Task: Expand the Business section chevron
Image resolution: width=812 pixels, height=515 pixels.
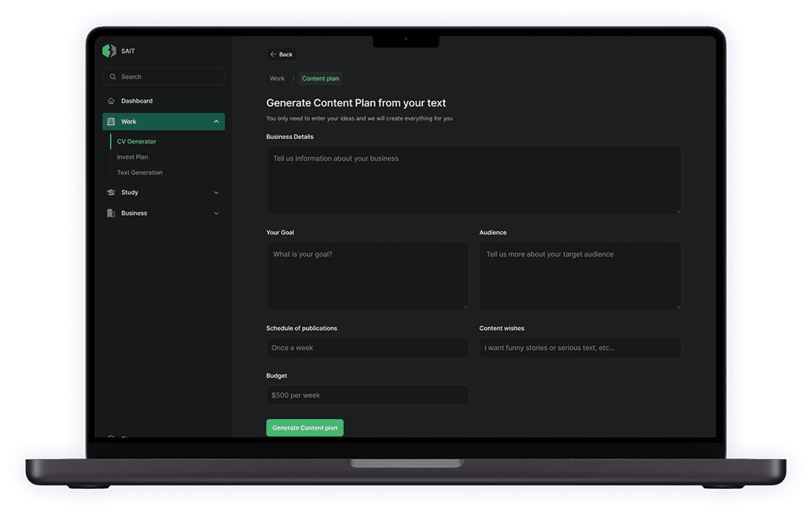Action: pyautogui.click(x=216, y=213)
